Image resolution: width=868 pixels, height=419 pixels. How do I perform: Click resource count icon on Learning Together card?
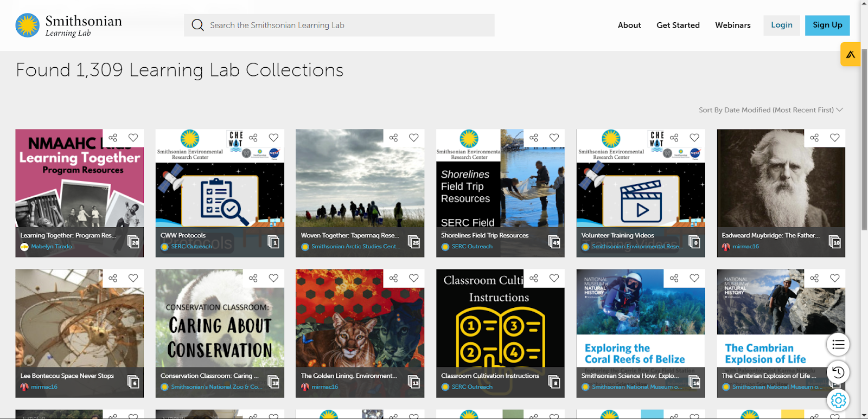click(x=133, y=242)
